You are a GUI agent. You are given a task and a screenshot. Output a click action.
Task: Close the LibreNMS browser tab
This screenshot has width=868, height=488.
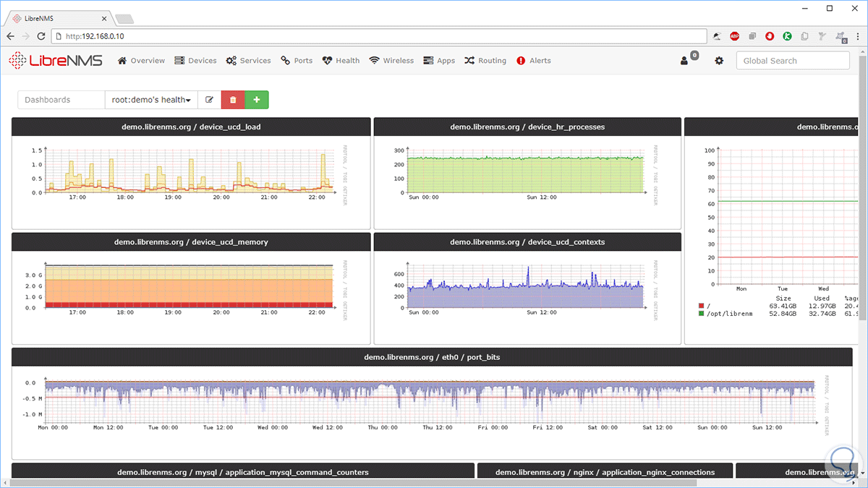[105, 18]
